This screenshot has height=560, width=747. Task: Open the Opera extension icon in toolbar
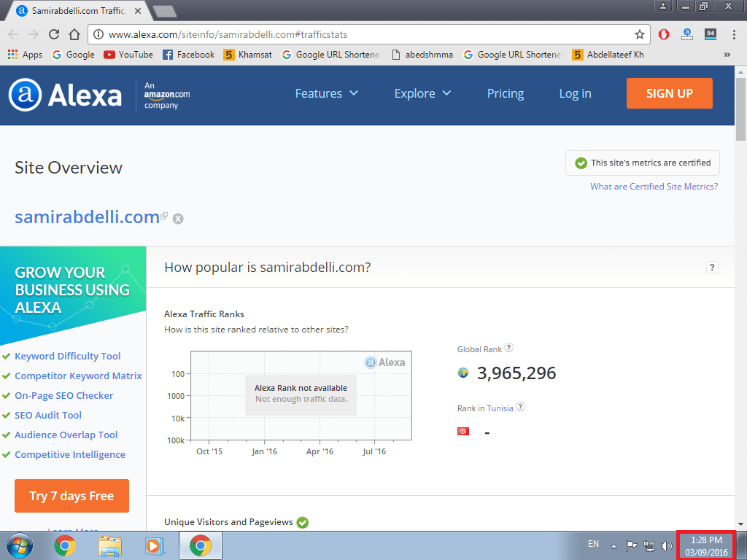664,34
